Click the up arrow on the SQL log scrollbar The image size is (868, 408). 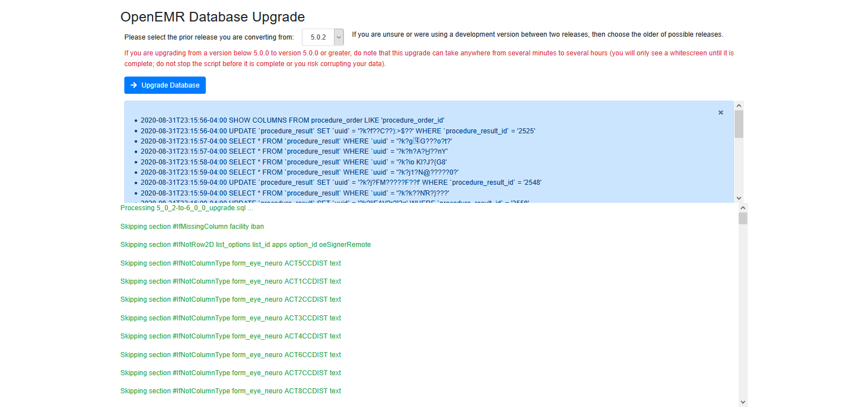click(739, 105)
